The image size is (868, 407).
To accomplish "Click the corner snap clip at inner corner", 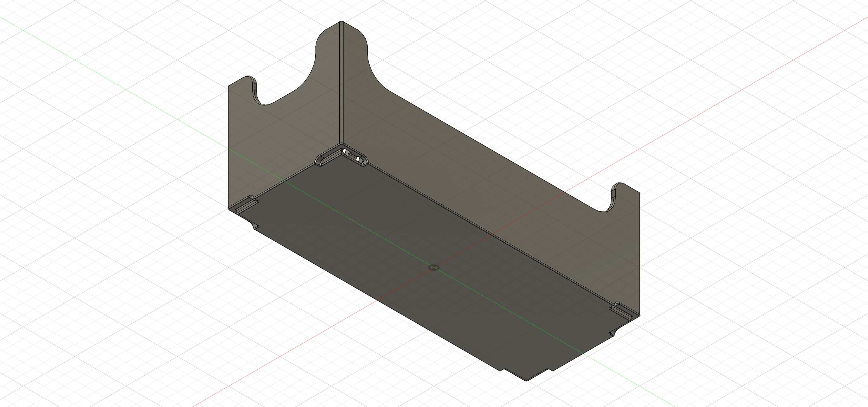I will (x=341, y=155).
